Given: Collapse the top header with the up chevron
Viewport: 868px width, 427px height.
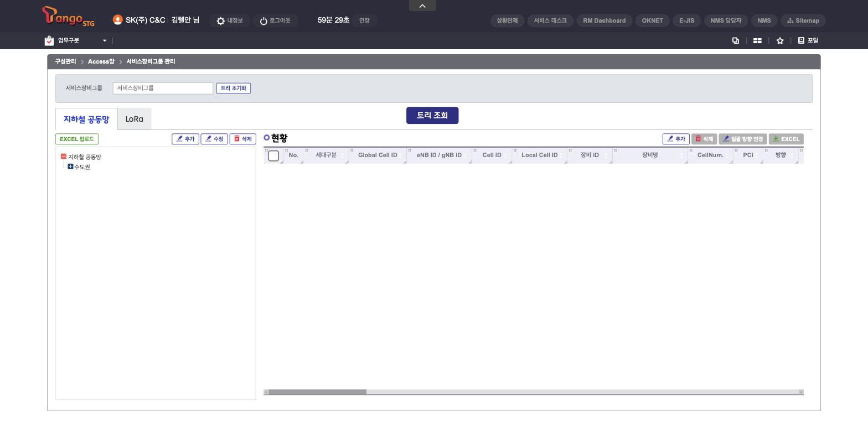Looking at the screenshot, I should (422, 6).
